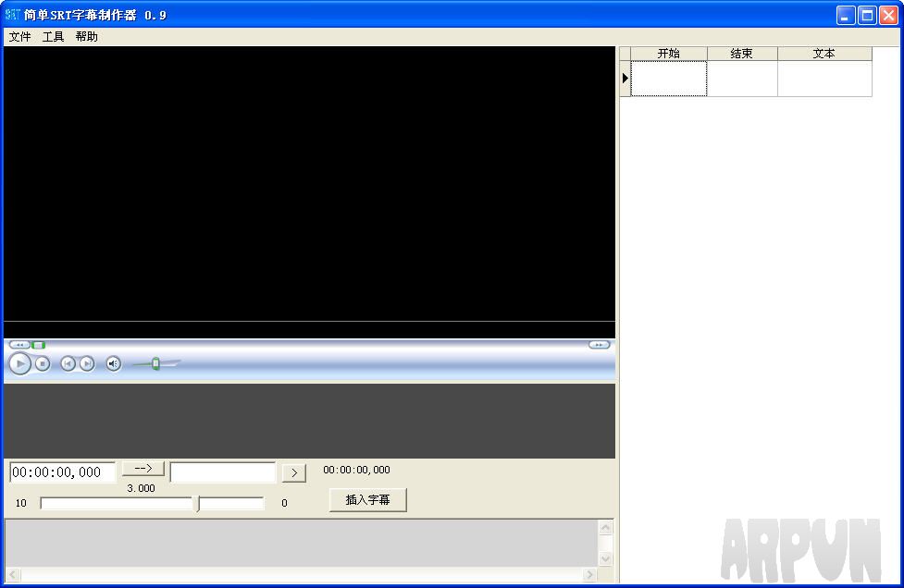Stop playback with the stop button
This screenshot has width=904, height=588.
click(42, 364)
